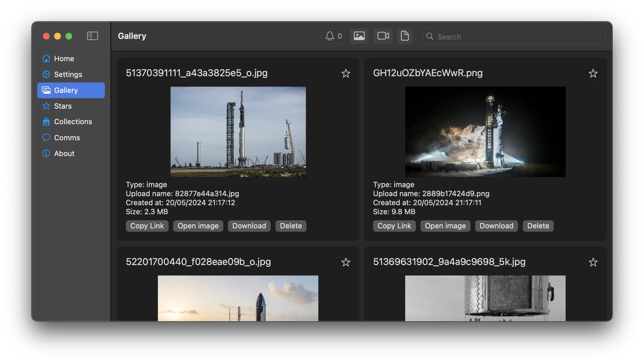This screenshot has height=363, width=644.
Task: Star the GH12uOZbYAEcWwR.png image
Action: point(593,73)
